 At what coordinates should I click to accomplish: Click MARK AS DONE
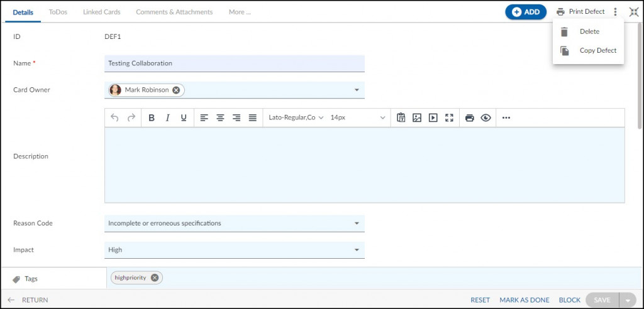point(524,300)
